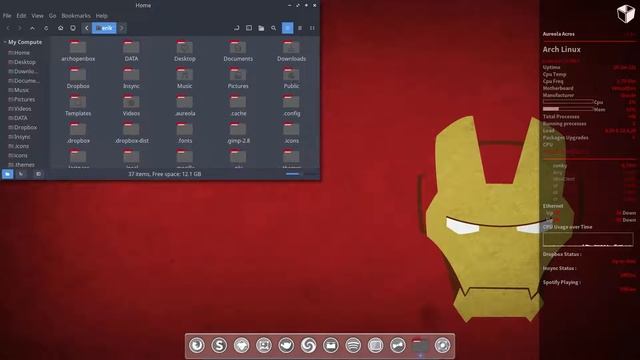Launch the 'S' app from the dock
Viewport: 640px width, 360px height.
coord(219,345)
